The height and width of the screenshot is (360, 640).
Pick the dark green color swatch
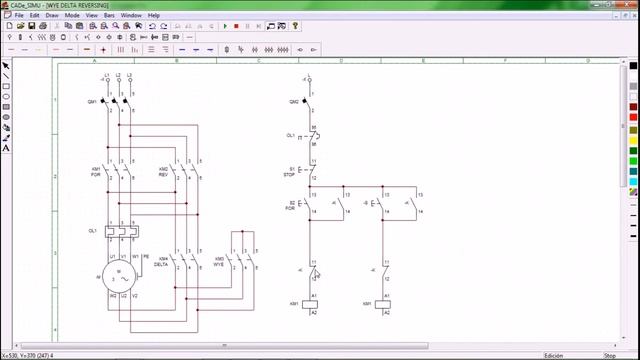[x=633, y=151]
